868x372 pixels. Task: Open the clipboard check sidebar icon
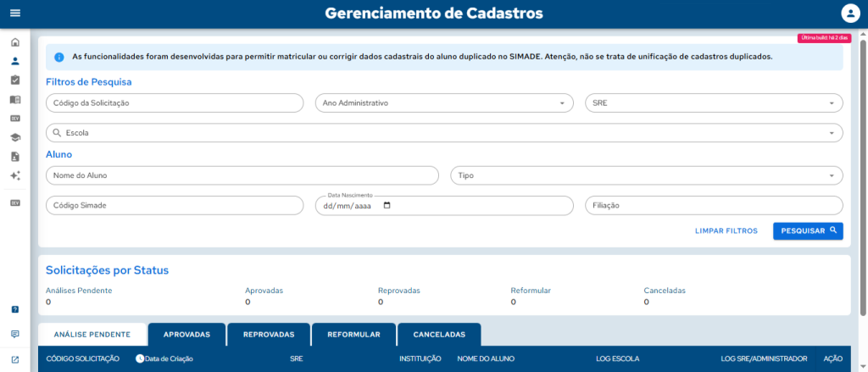(x=14, y=80)
